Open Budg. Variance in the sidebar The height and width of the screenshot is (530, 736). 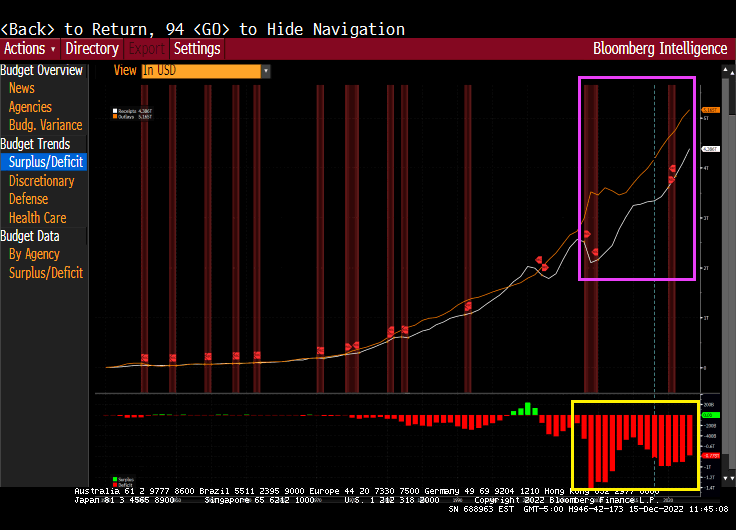(x=45, y=125)
